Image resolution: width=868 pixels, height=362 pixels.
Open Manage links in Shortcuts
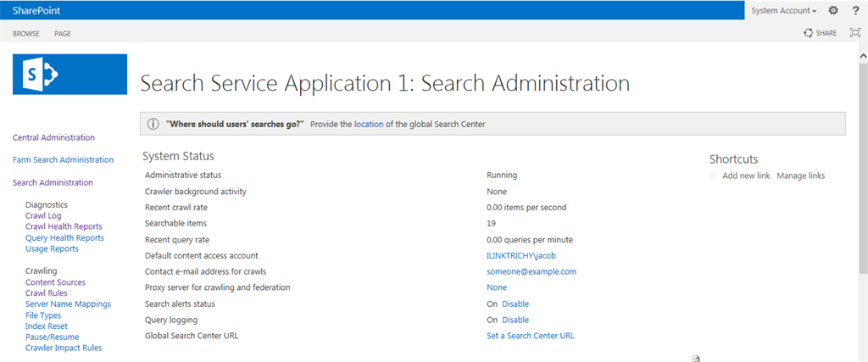pos(800,175)
